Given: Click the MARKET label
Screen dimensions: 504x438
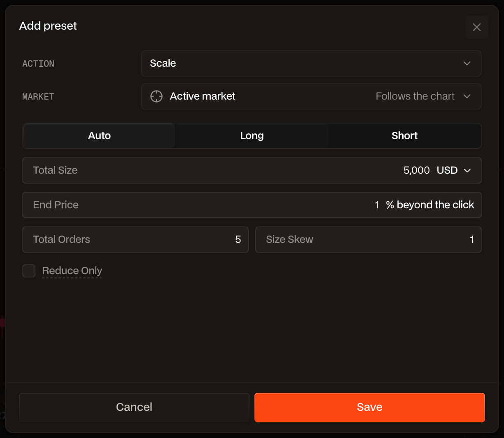Looking at the screenshot, I should tap(38, 96).
